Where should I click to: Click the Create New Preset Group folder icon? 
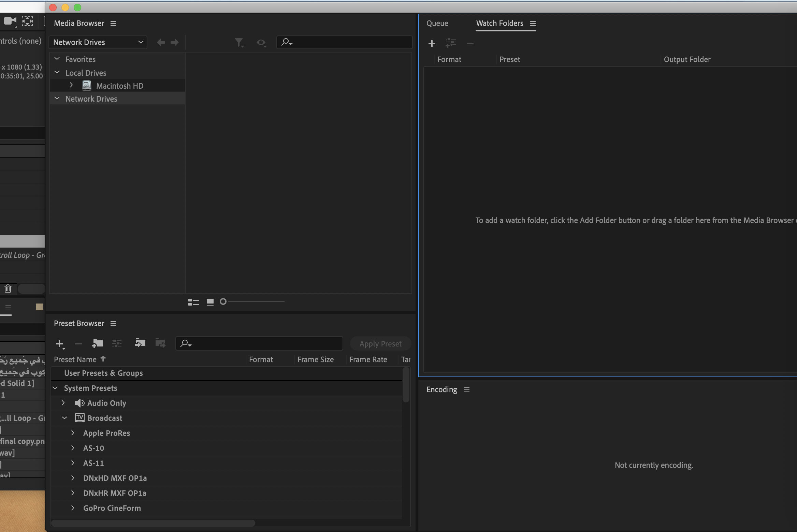98,343
